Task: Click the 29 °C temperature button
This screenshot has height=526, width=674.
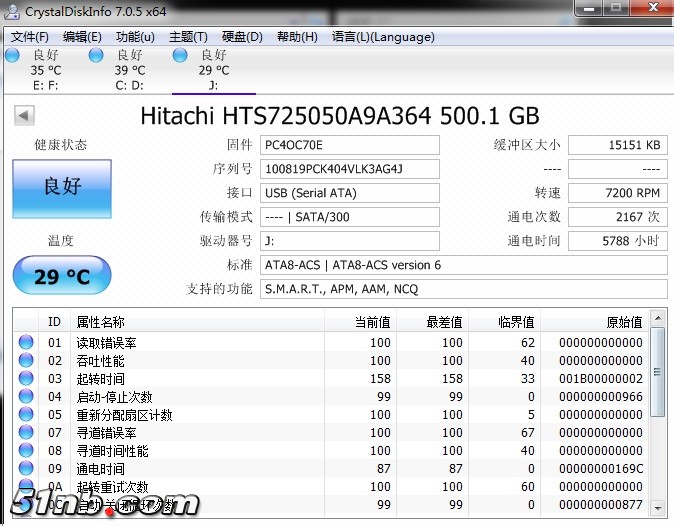Action: click(61, 276)
